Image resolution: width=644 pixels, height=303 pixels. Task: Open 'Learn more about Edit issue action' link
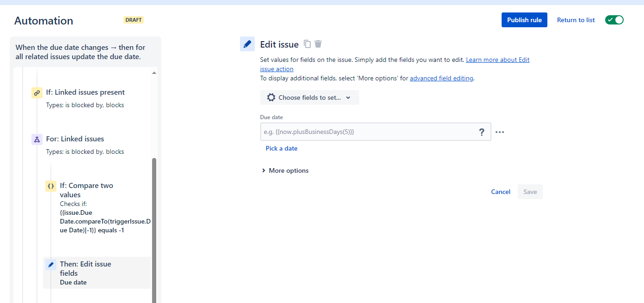[497, 59]
